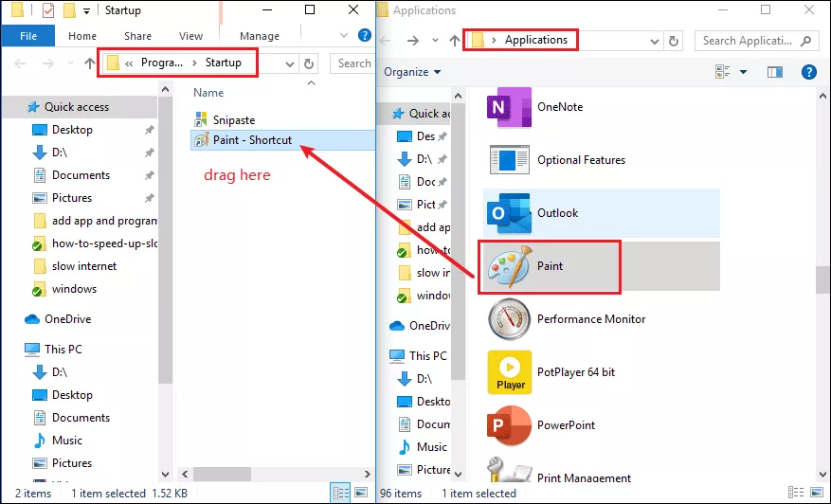
Task: Open Documents under This PC in Startup
Action: point(71,418)
